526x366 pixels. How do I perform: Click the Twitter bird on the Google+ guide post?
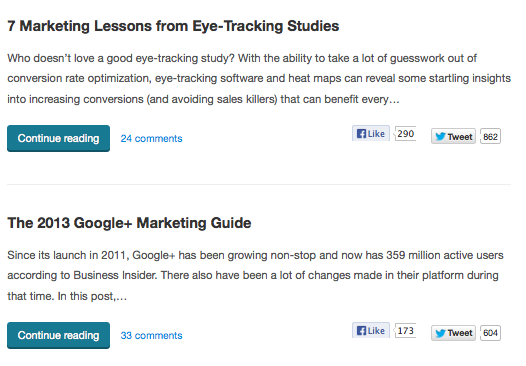coord(440,333)
